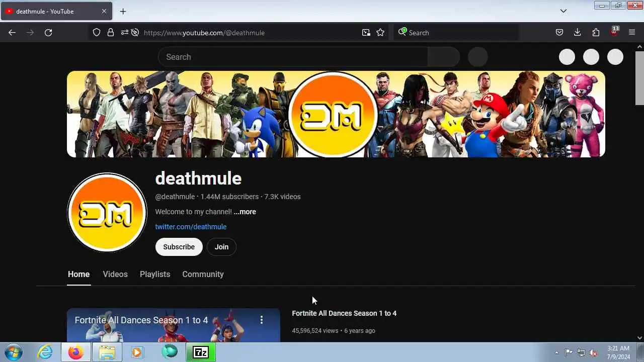
Task: Click the video's three-dot options menu
Action: point(261,320)
